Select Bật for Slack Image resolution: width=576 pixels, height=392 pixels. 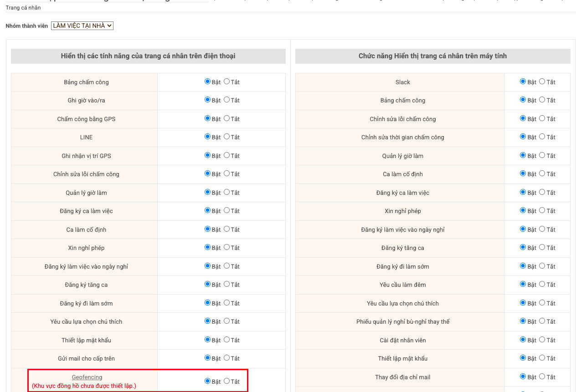pyautogui.click(x=523, y=81)
